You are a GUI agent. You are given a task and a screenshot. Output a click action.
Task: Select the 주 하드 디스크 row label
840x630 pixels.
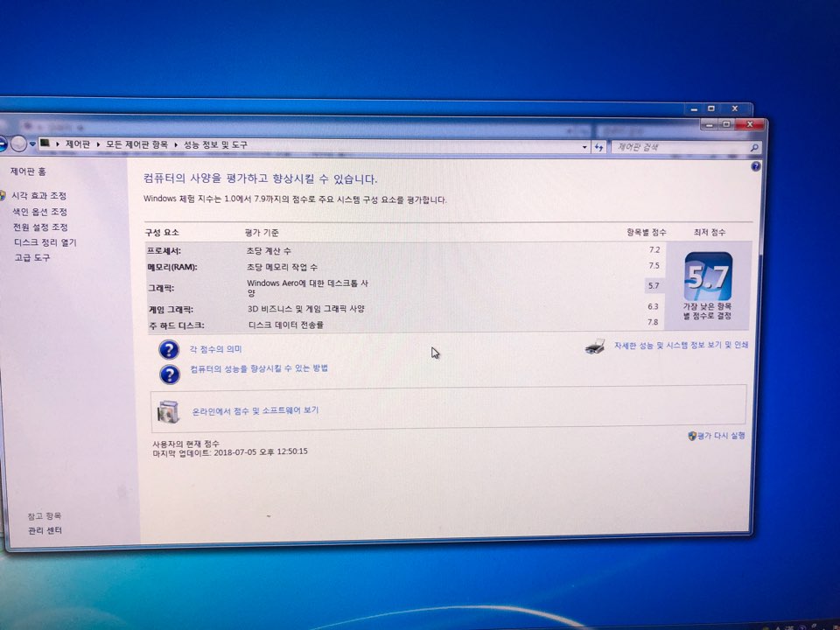(177, 325)
